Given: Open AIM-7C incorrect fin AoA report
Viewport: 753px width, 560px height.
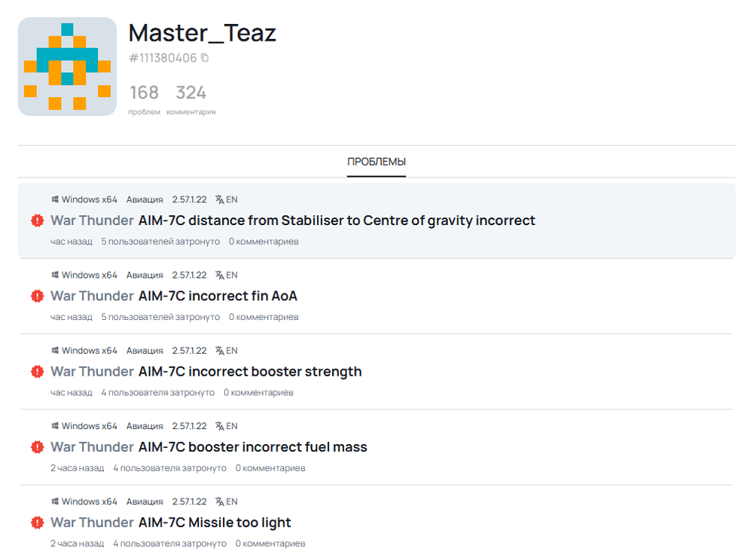Looking at the screenshot, I should point(218,296).
